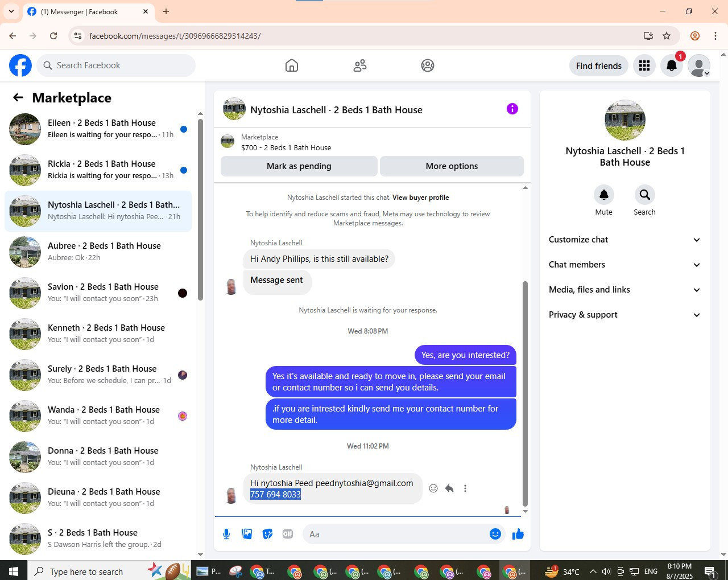Go to the Home feed icon
Image resolution: width=728 pixels, height=580 pixels.
(292, 65)
